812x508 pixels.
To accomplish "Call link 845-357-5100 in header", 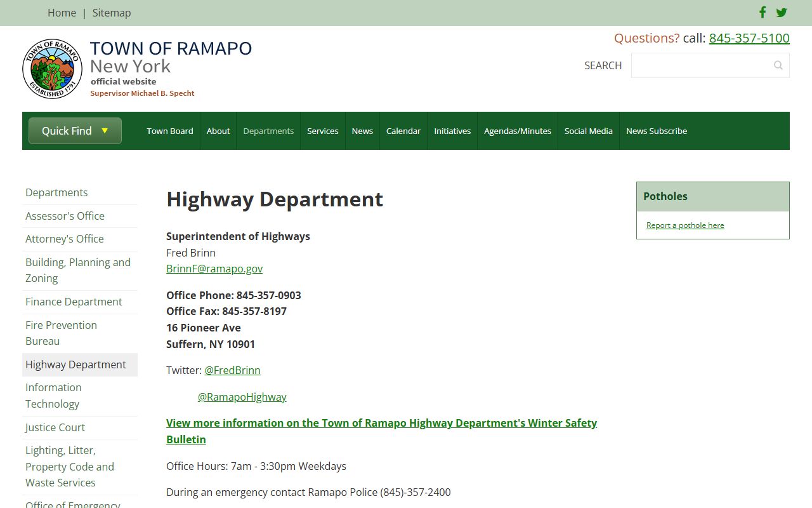I will pos(749,38).
